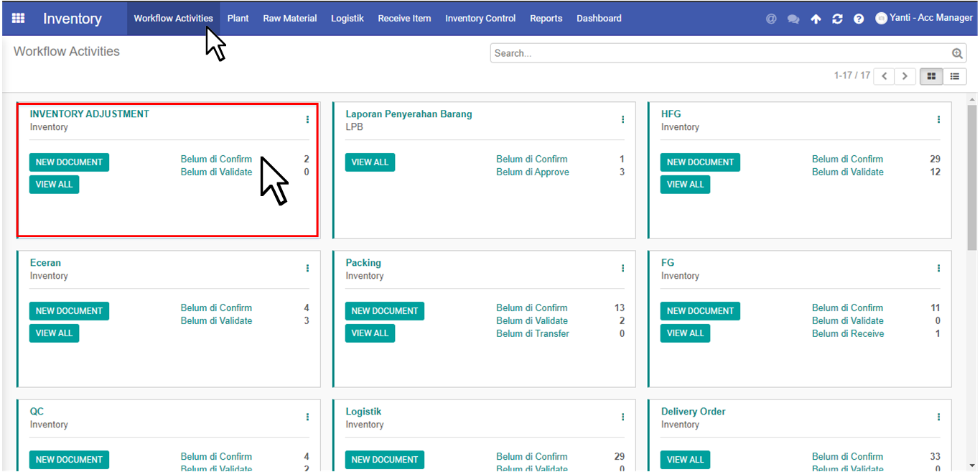980x472 pixels.
Task: Open the Inventory Adjustment card options menu
Action: (307, 120)
